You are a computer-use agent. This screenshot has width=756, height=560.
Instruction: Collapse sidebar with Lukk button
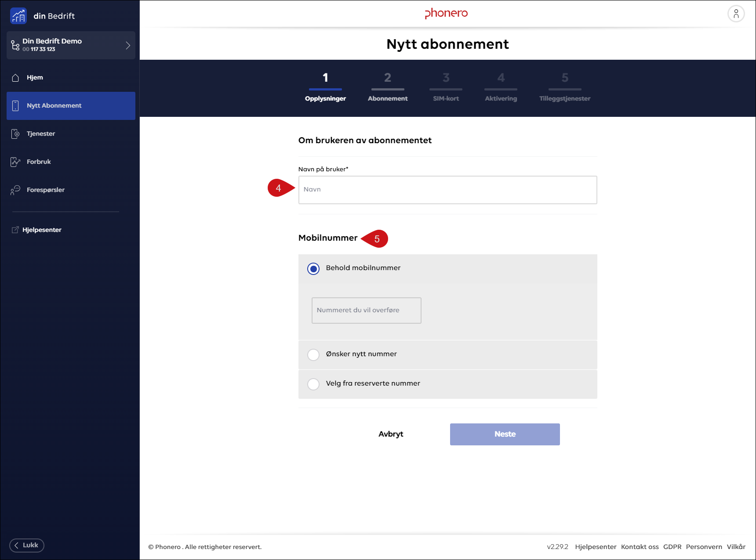click(27, 545)
